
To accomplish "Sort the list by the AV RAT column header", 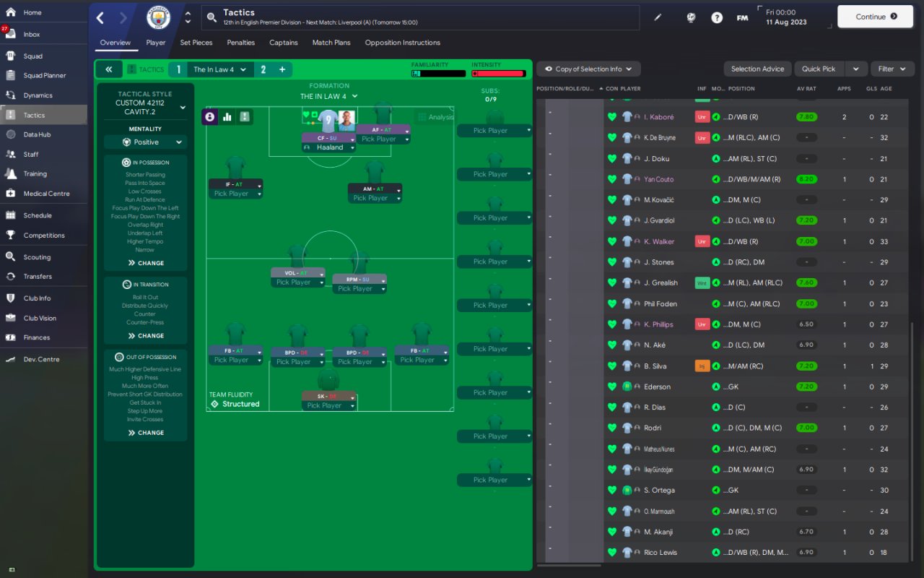I will (806, 89).
